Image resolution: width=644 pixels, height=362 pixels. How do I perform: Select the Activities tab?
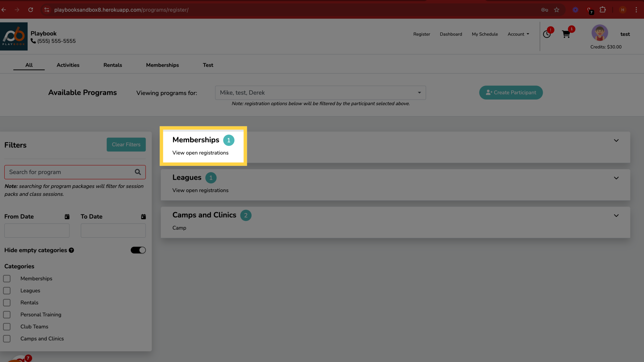[x=68, y=65]
